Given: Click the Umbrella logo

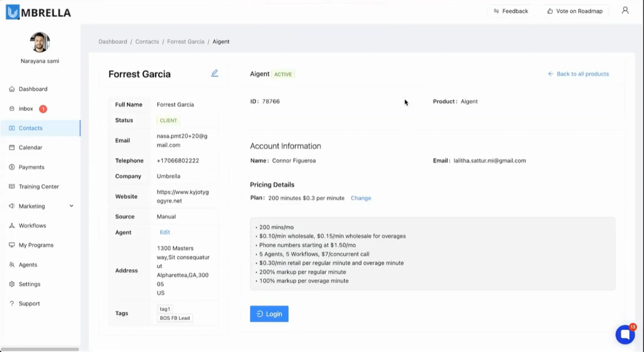Looking at the screenshot, I should (x=38, y=12).
